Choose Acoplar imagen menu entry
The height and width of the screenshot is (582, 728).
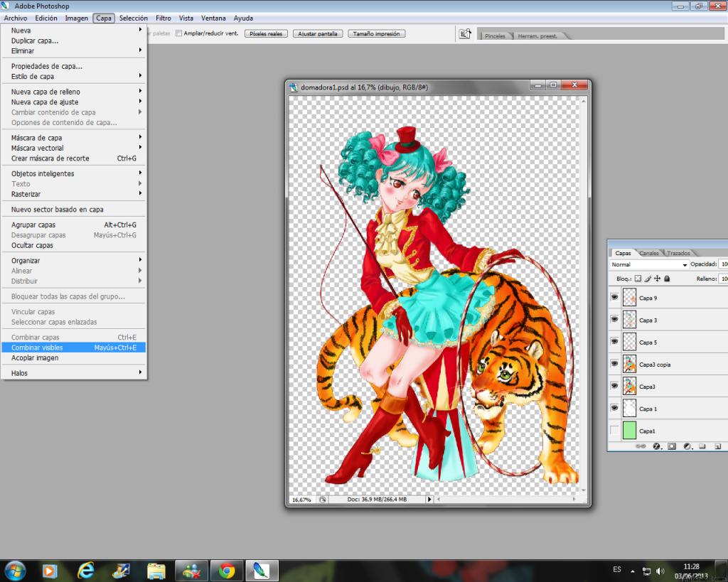click(x=73, y=358)
